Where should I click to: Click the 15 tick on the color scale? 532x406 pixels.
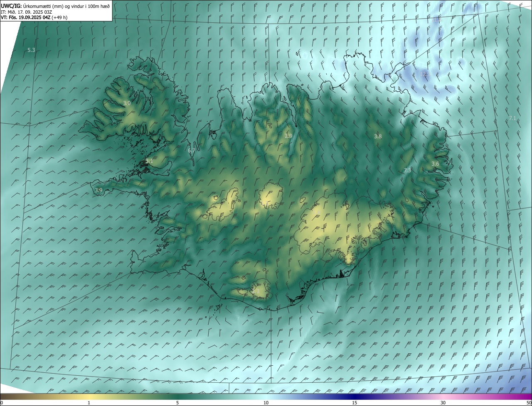[355, 403]
